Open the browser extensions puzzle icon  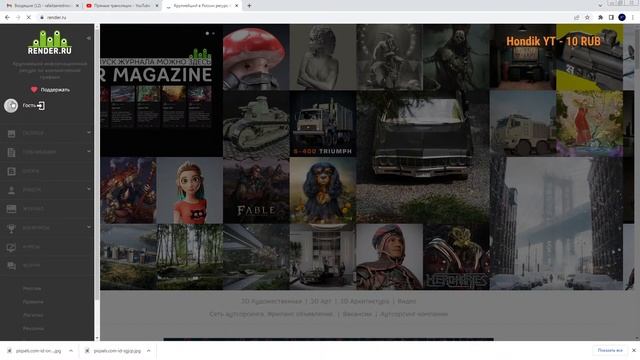(600, 18)
